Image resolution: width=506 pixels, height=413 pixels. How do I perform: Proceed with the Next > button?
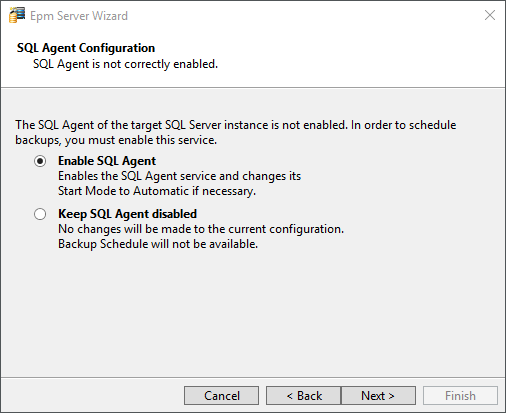[x=378, y=396]
